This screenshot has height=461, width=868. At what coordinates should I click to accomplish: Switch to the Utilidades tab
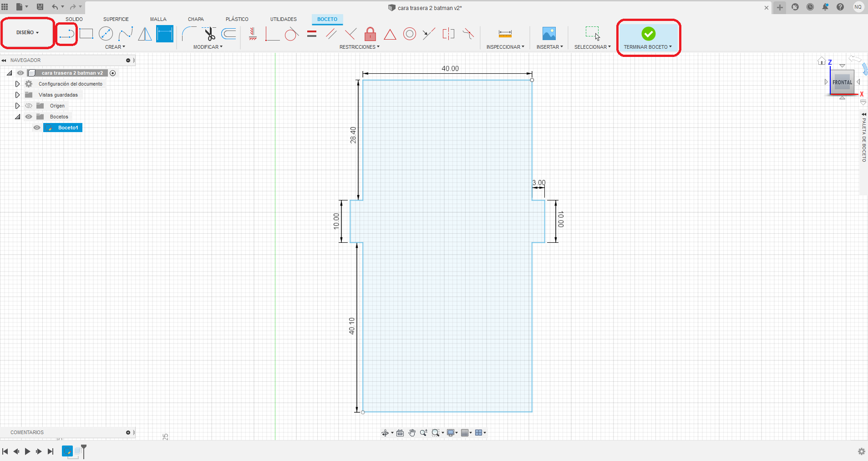pos(284,19)
